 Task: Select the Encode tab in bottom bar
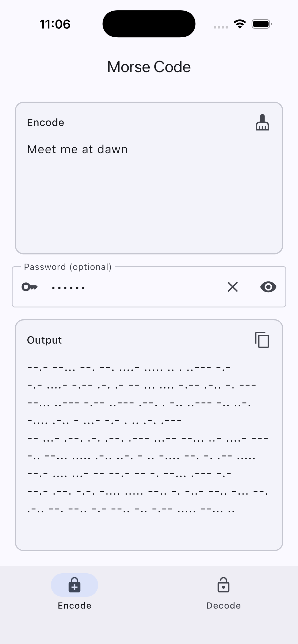pyautogui.click(x=74, y=593)
